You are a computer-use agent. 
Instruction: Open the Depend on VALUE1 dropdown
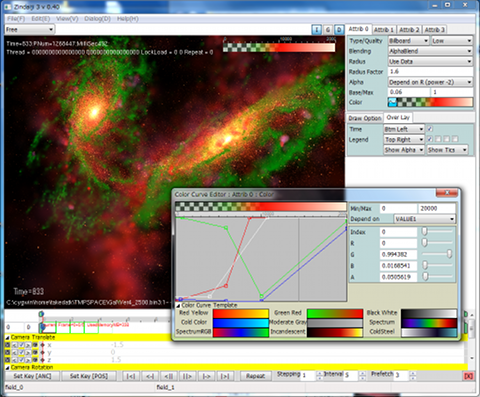[424, 219]
